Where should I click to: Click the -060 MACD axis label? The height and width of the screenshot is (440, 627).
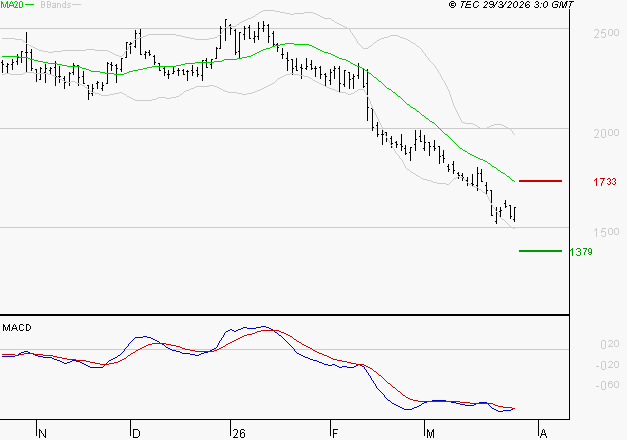pyautogui.click(x=607, y=385)
